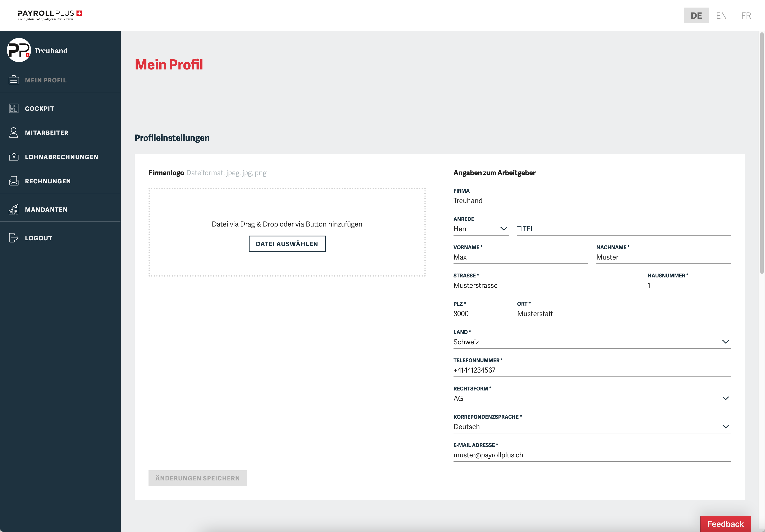Click the Datei auswählen button
Viewport: 765px width, 532px height.
coord(287,244)
